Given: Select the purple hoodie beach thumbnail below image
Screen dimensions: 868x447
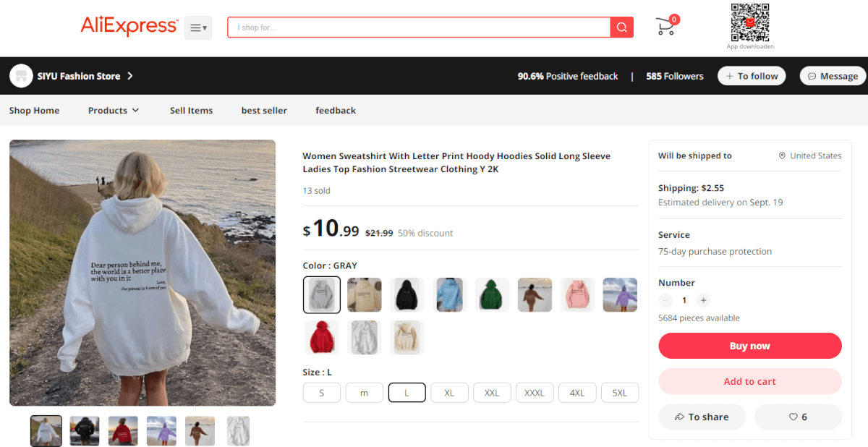Looking at the screenshot, I should pos(161,430).
